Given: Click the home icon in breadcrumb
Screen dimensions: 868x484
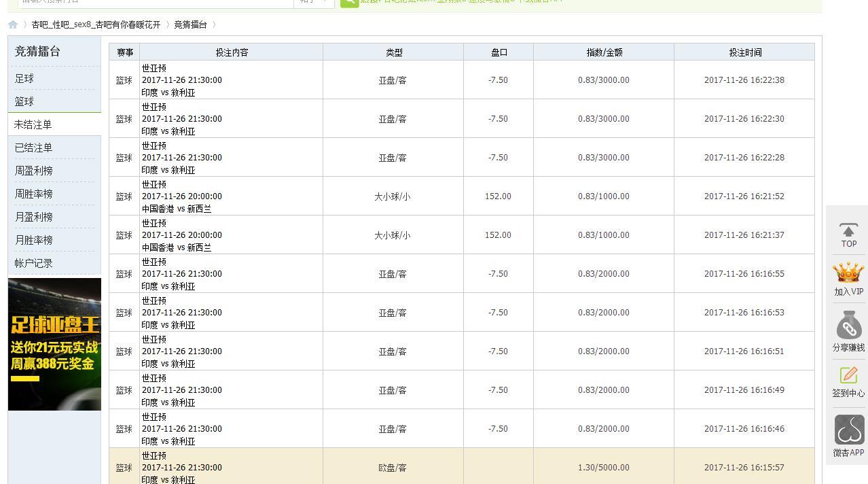Looking at the screenshot, I should 13,25.
